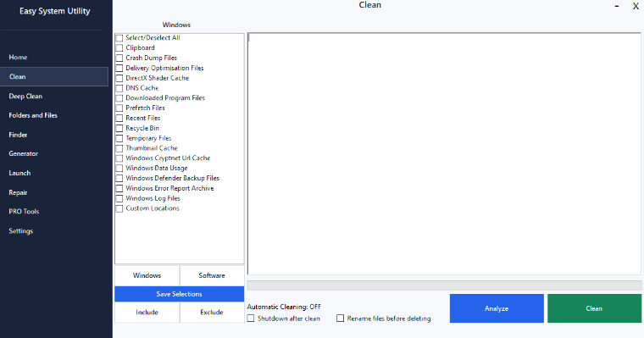This screenshot has width=644, height=338.
Task: Navigate to Launch section
Action: coord(54,173)
